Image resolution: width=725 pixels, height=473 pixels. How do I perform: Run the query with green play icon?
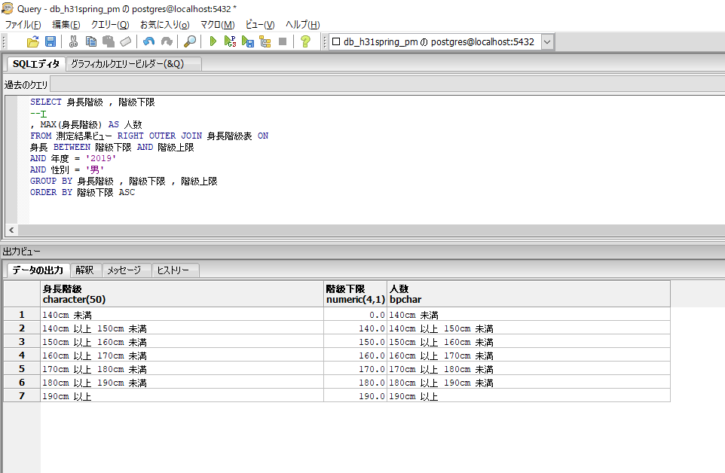click(x=213, y=42)
